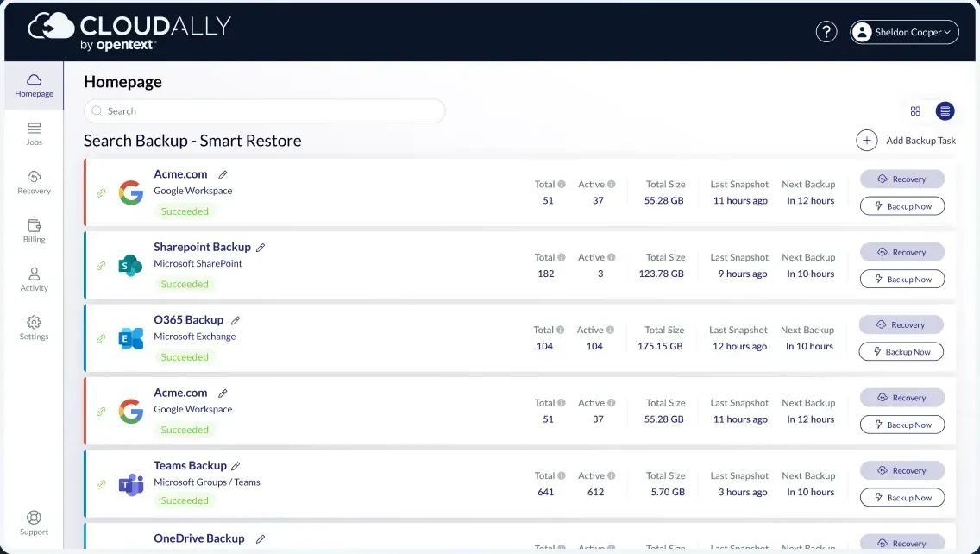This screenshot has width=980, height=554.
Task: Click Active info icon in Sharepoint row
Action: (x=612, y=257)
